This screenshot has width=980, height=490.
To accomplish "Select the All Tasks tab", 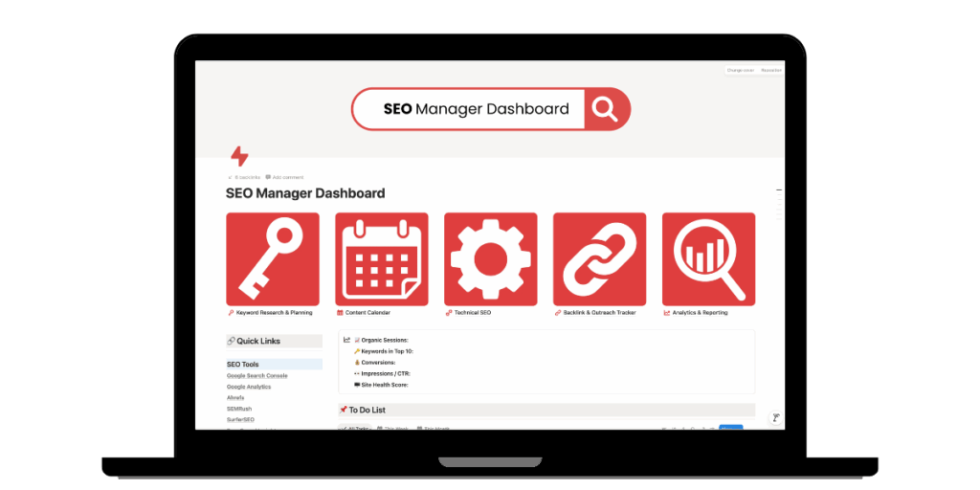I will [x=355, y=428].
